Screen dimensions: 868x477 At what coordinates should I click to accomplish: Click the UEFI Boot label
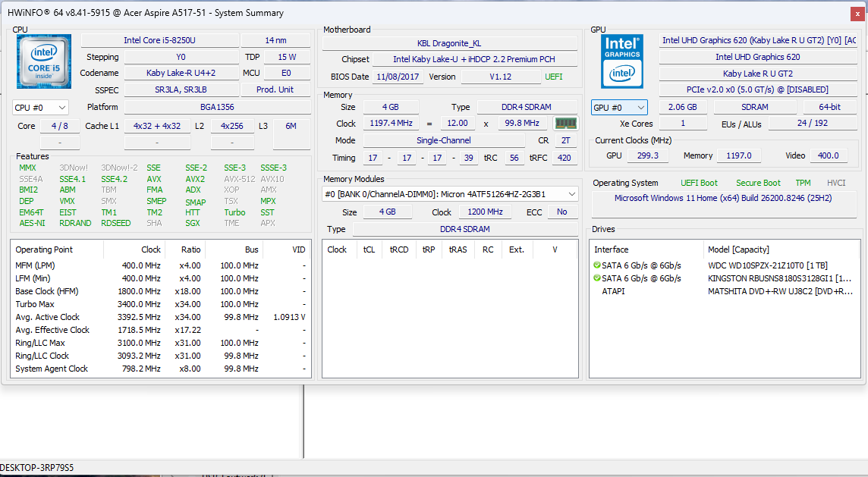[699, 184]
